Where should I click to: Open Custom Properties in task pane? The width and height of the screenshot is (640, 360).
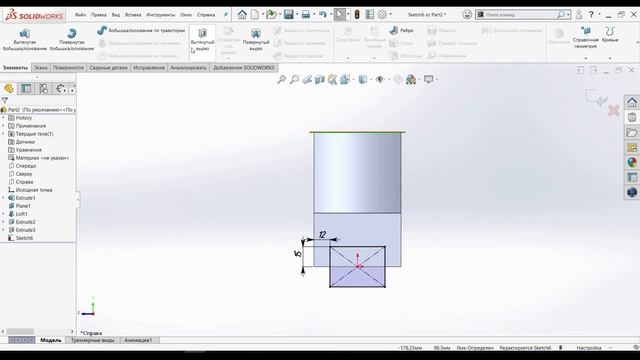[632, 178]
